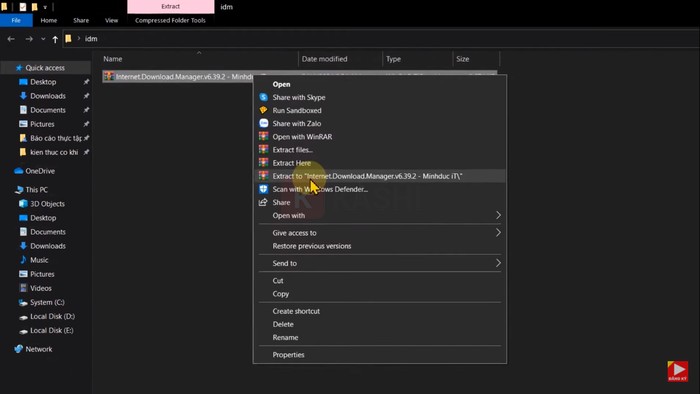
Task: Click the Extract contextual tab
Action: 171,7
